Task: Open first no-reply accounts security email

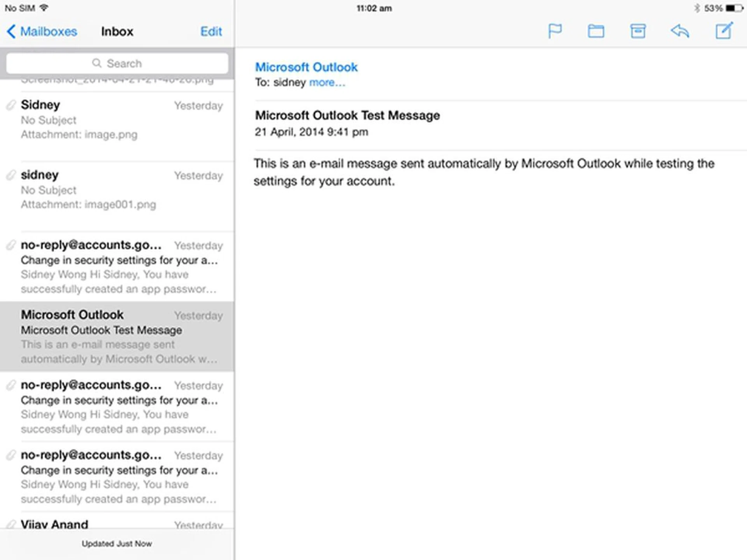Action: 117,267
